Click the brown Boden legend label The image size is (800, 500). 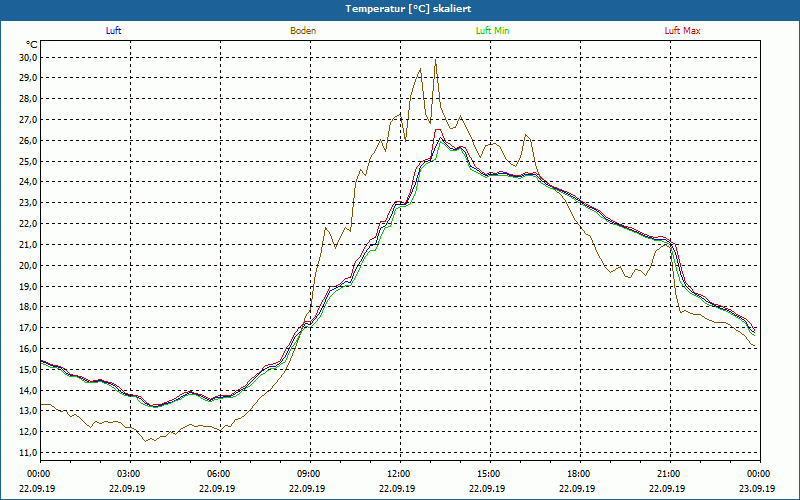(303, 31)
